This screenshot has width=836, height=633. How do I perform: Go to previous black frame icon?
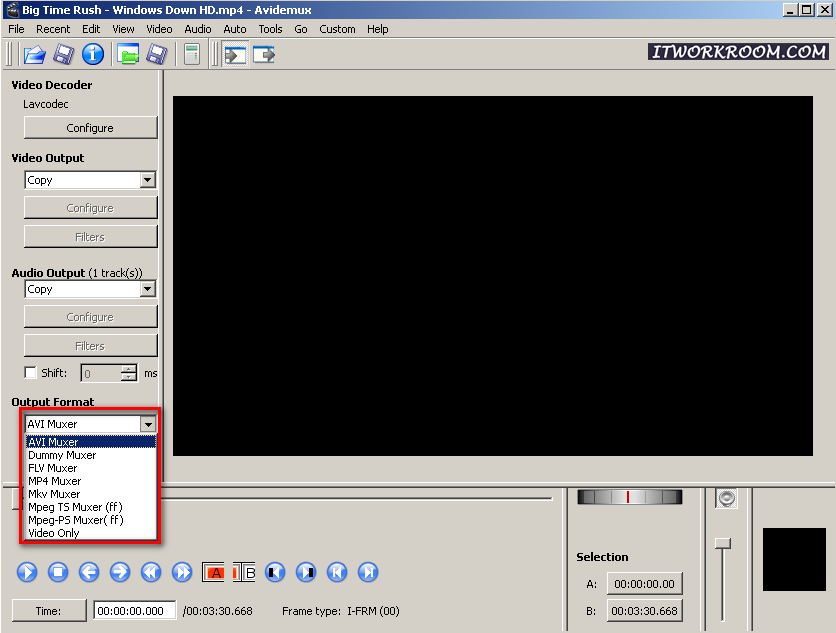(275, 572)
